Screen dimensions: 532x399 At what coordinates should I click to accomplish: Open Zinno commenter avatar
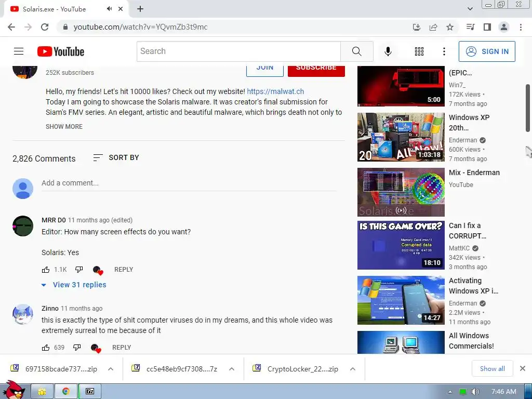pyautogui.click(x=23, y=314)
